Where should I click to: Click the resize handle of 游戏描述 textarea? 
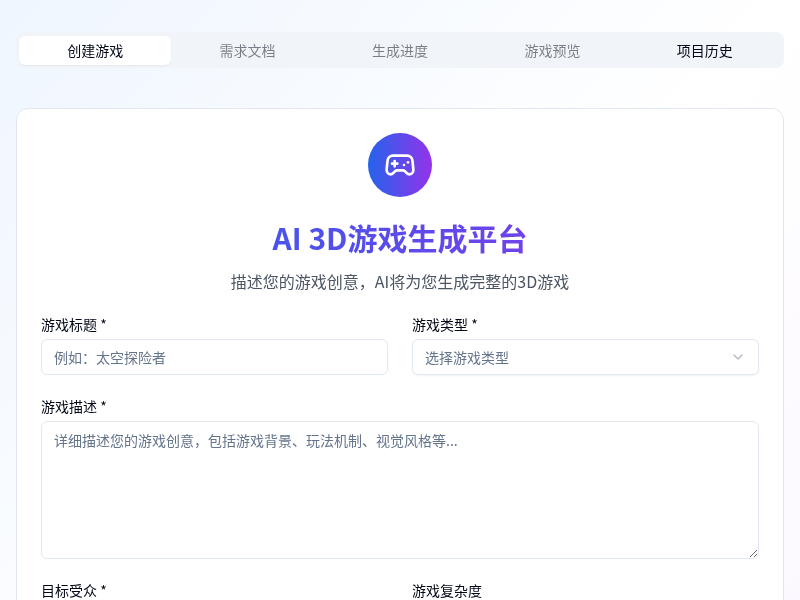pyautogui.click(x=753, y=550)
